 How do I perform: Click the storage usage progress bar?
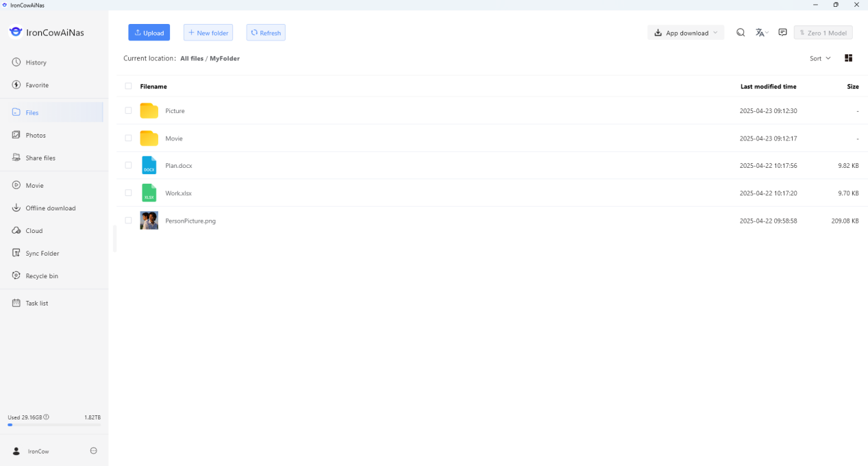(54, 425)
